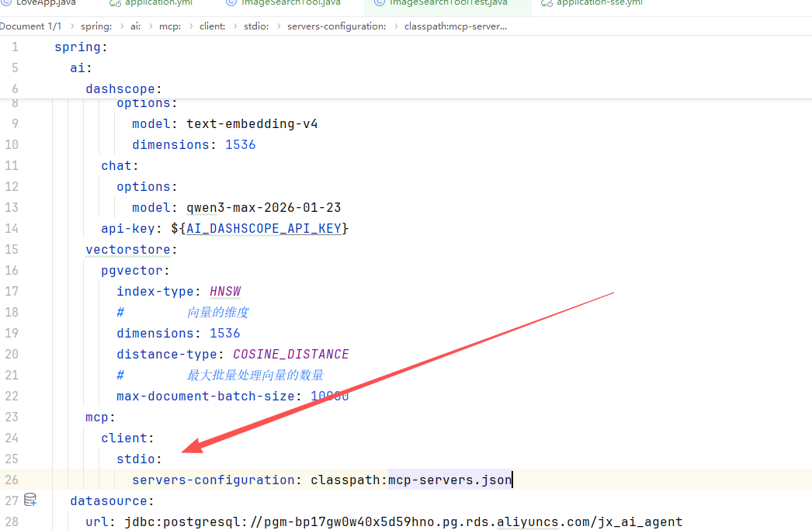
Task: Click the 'mcp-servers.json' classpath value
Action: tap(450, 480)
